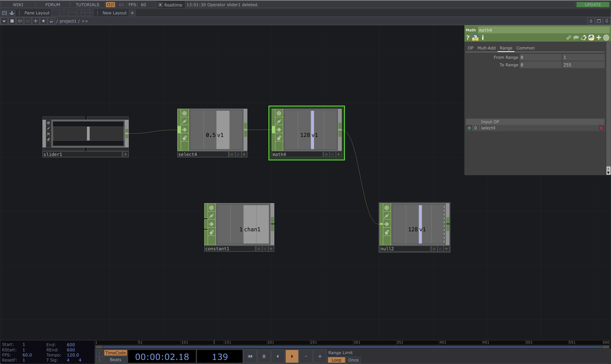This screenshot has width=611, height=364.
Task: Step forward one frame with plus
Action: coord(320,356)
